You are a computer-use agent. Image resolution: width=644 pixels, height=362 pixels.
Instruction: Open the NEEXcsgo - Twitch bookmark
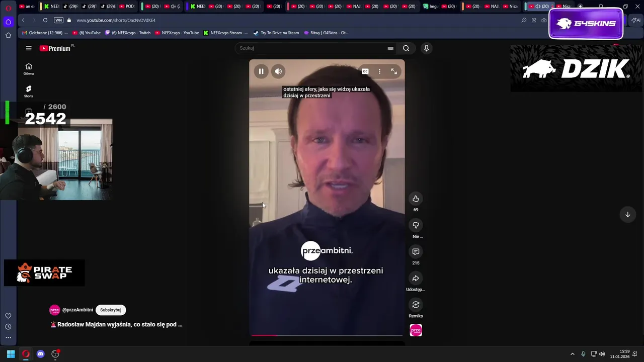coord(128,33)
